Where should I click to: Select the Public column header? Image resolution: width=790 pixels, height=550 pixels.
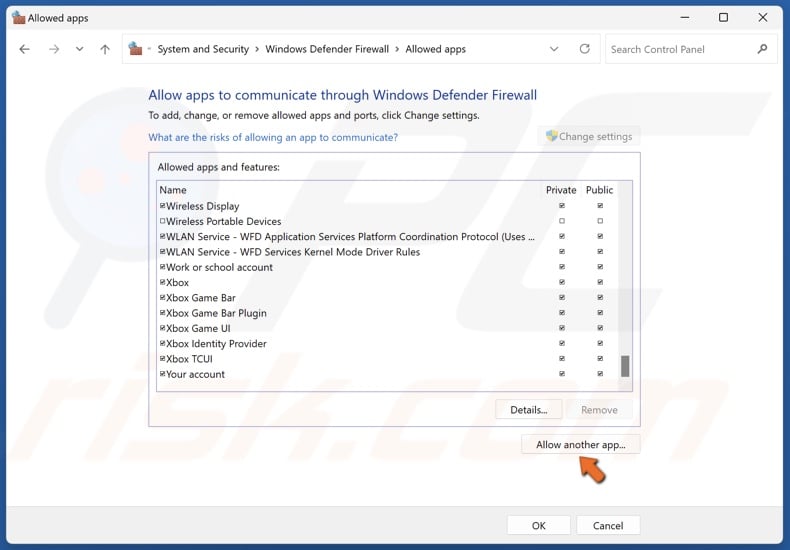(599, 190)
